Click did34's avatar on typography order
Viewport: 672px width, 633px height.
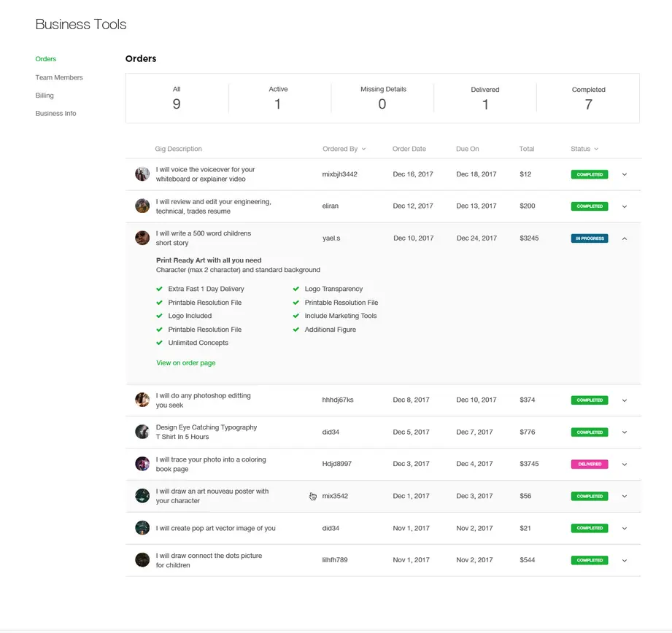click(x=142, y=432)
